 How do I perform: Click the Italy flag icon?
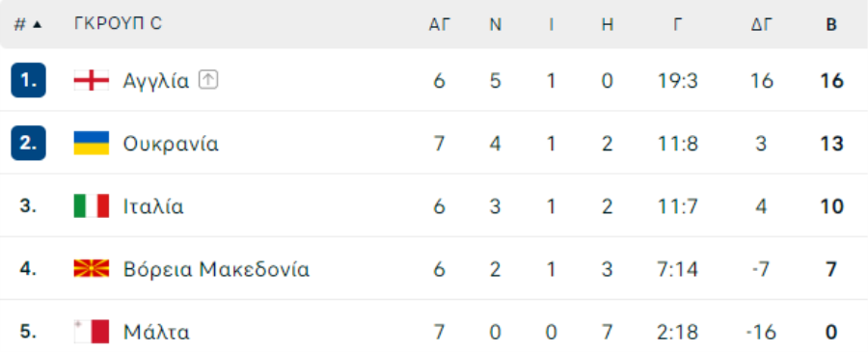click(92, 205)
